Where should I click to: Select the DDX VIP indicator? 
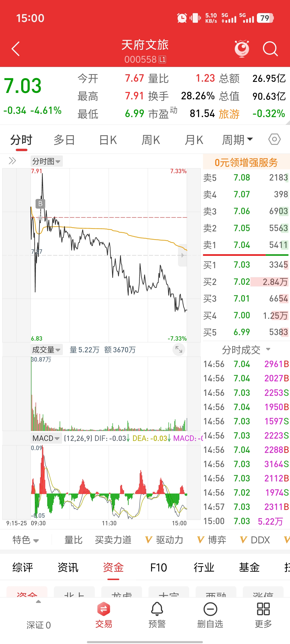(x=255, y=540)
